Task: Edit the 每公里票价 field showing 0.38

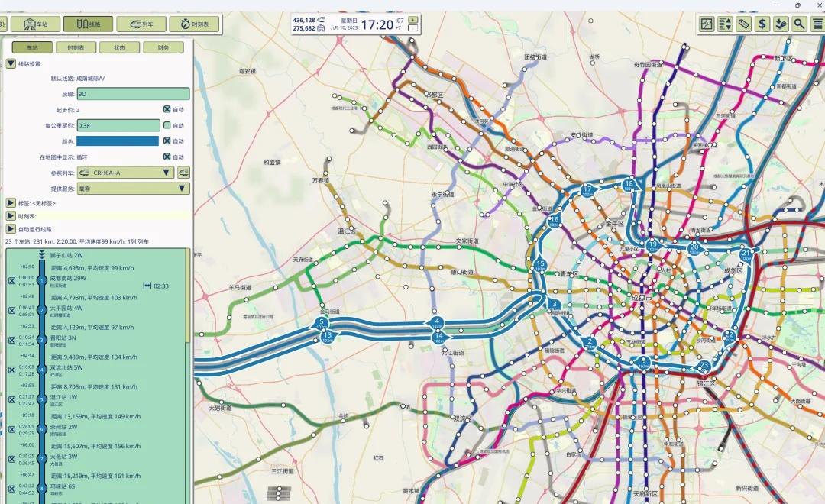Action: (118, 125)
